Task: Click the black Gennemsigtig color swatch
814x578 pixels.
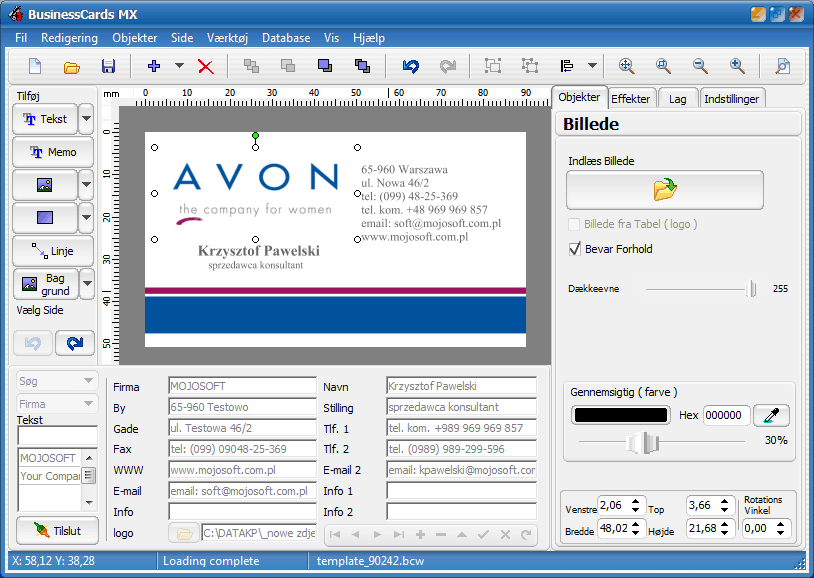Action: pyautogui.click(x=621, y=415)
